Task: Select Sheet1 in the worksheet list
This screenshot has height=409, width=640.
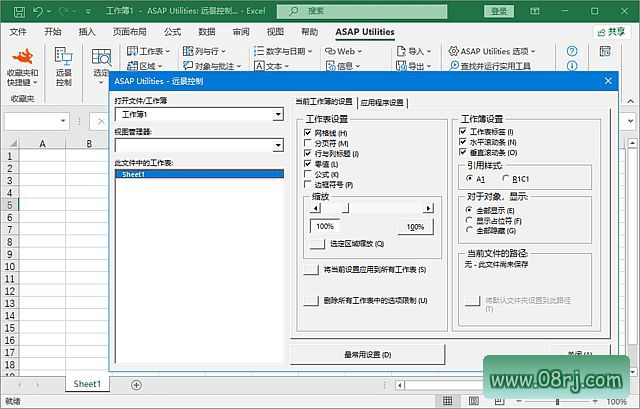Action: tap(200, 174)
